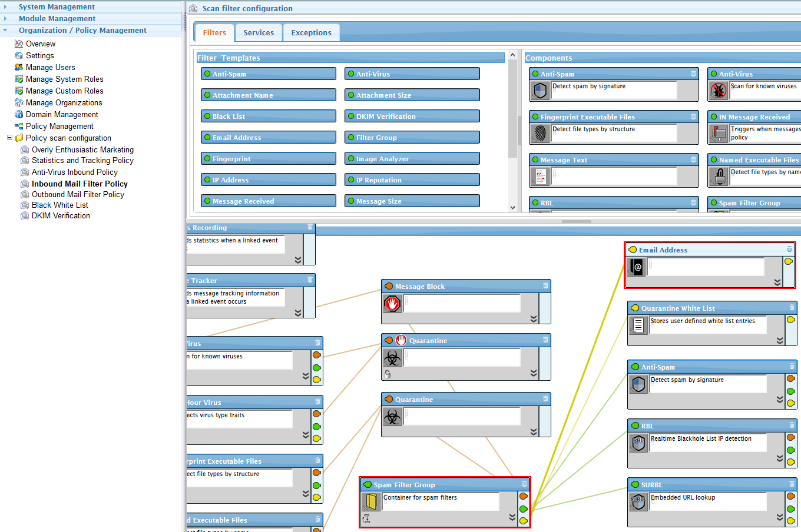Click the list icon in the Quarantine White List node
The width and height of the screenshot is (801, 532).
click(638, 325)
